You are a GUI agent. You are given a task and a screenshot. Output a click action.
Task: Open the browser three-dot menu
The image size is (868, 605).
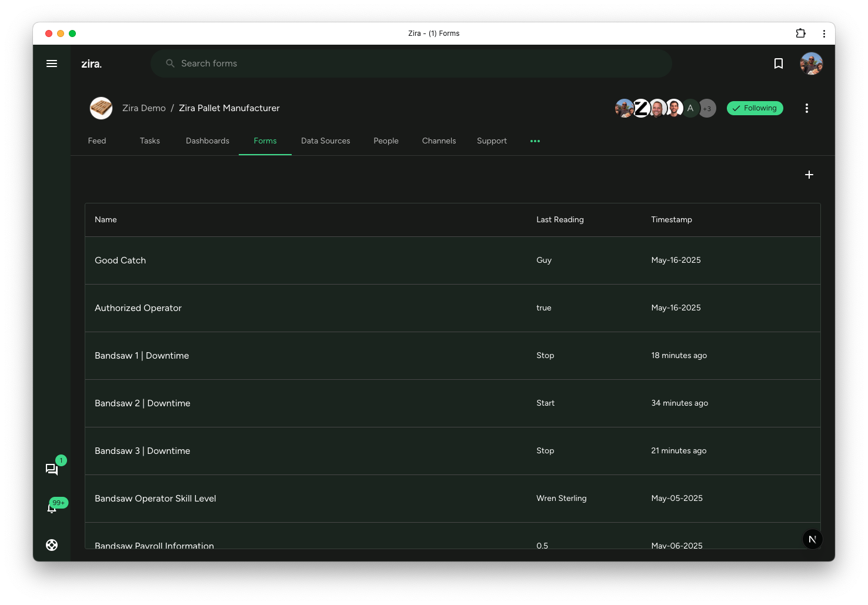(824, 34)
